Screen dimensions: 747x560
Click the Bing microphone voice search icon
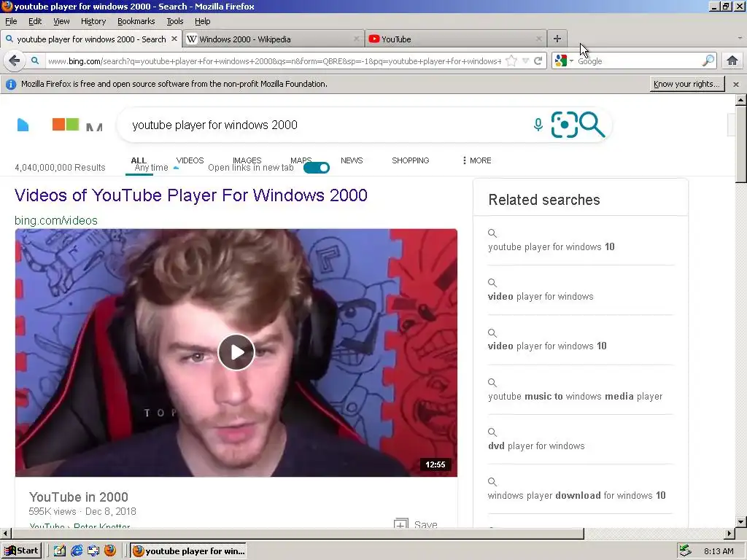pos(538,125)
